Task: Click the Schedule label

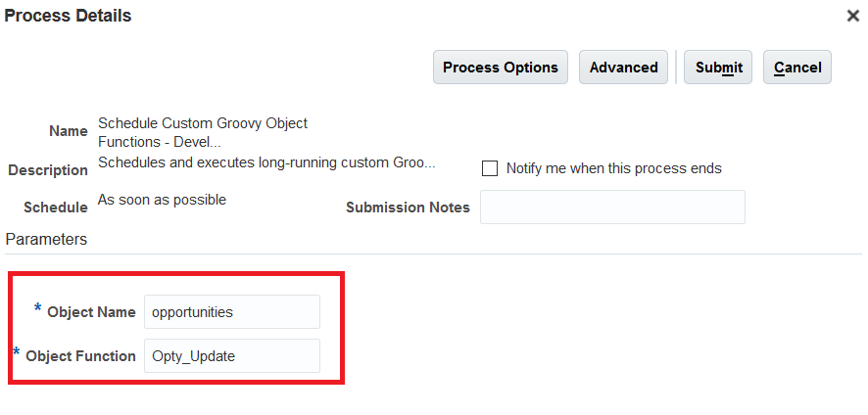Action: [56, 207]
